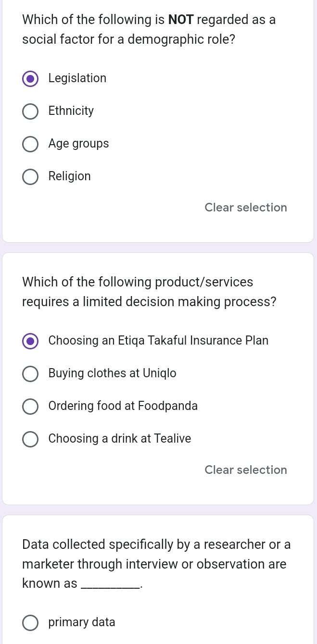This screenshot has width=317, height=644.
Task: Click the 'Ethnicity' label text
Action: point(71,111)
